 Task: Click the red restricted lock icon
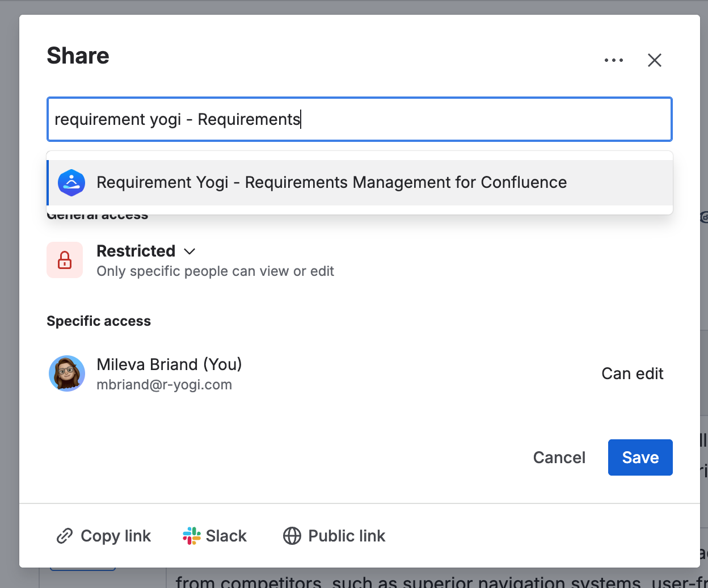pos(64,260)
